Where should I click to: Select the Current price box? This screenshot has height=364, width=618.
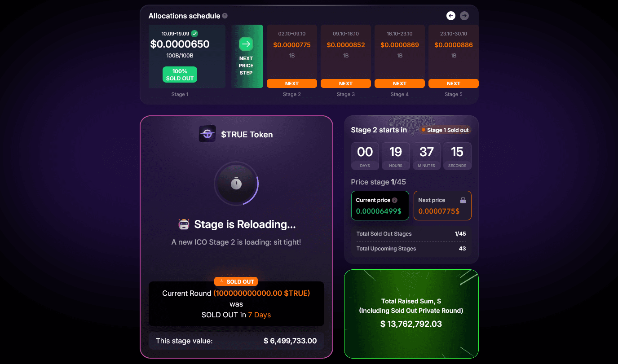pyautogui.click(x=380, y=206)
